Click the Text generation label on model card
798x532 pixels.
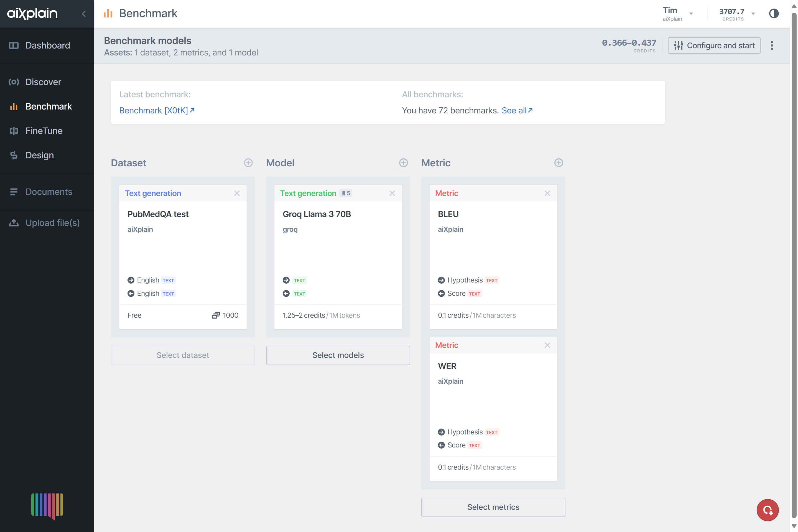tap(308, 193)
